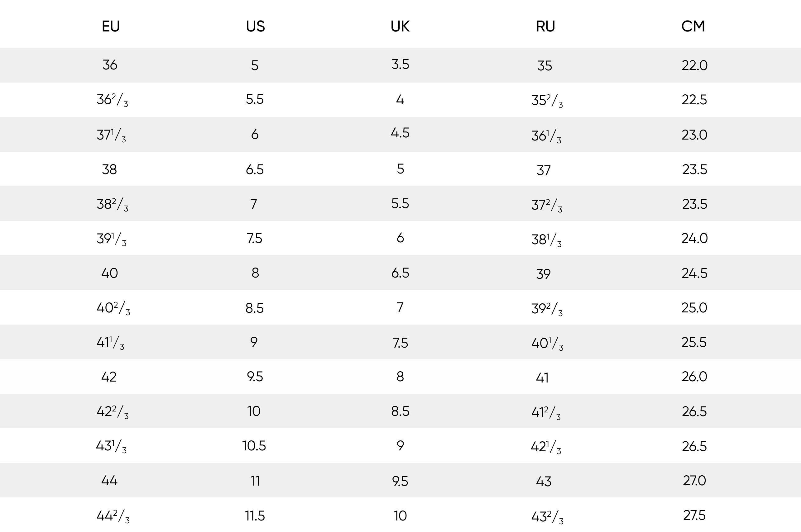801x532 pixels.
Task: Click the 24.0 centimeter value
Action: coord(694,239)
